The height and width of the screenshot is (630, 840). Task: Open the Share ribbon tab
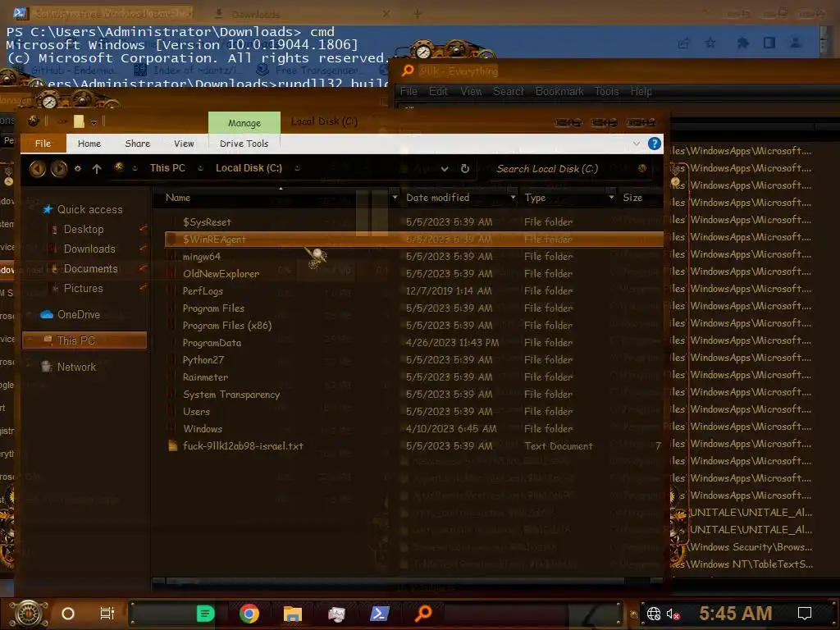pos(138,144)
